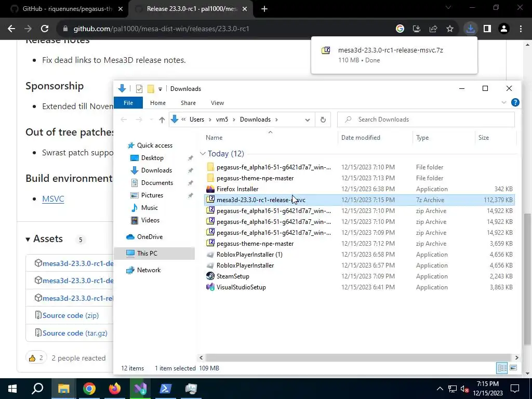Image resolution: width=532 pixels, height=399 pixels.
Task: Click Explorer Up one level arrow
Action: click(162, 119)
